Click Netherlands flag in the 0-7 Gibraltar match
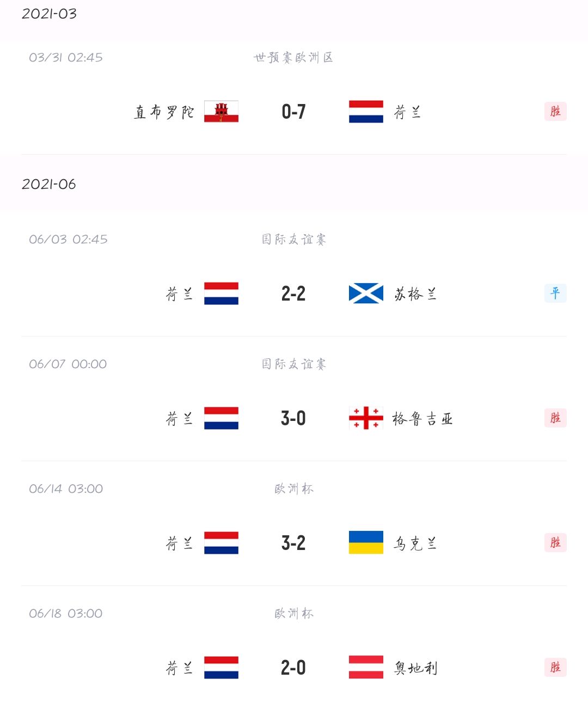The width and height of the screenshot is (588, 703). point(366,112)
